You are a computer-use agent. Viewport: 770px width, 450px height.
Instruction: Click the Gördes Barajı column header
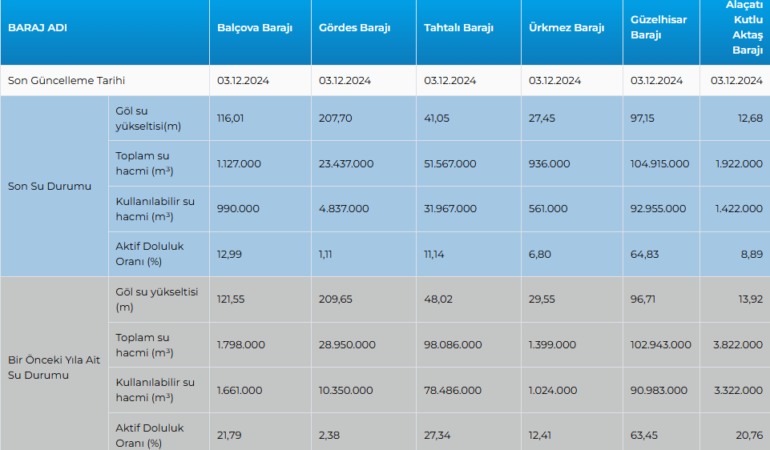pyautogui.click(x=354, y=28)
